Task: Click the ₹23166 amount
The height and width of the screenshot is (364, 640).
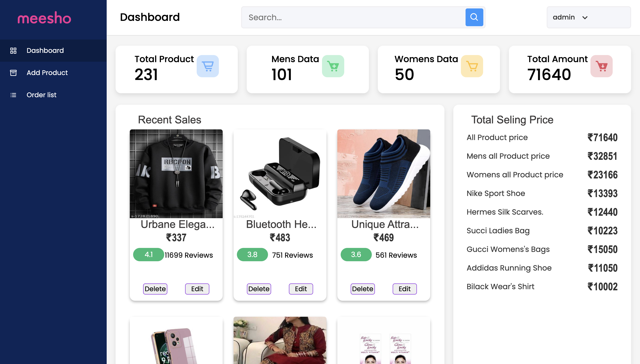Action: point(602,175)
